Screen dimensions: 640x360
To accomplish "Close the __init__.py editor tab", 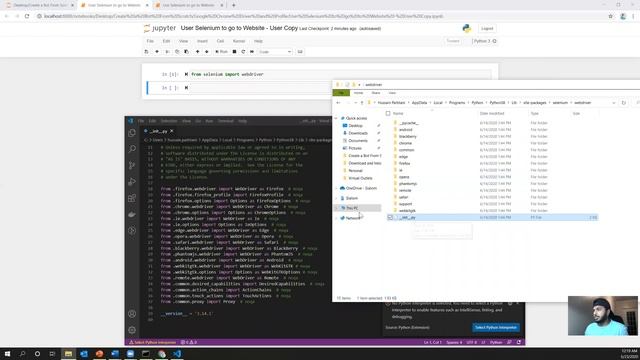I will (172, 131).
